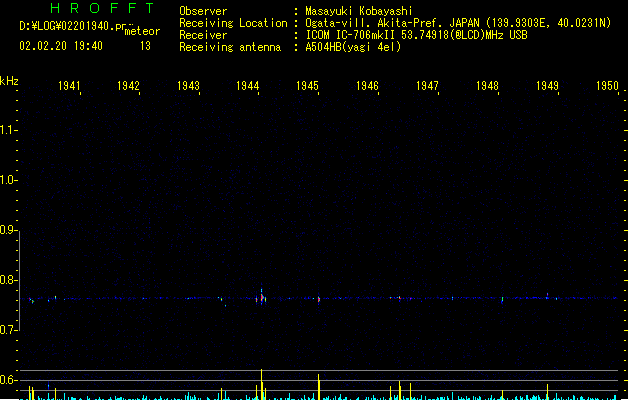The height and width of the screenshot is (400, 629).
Task: Click the 1.1 kHz frequency axis label
Action: [8, 130]
